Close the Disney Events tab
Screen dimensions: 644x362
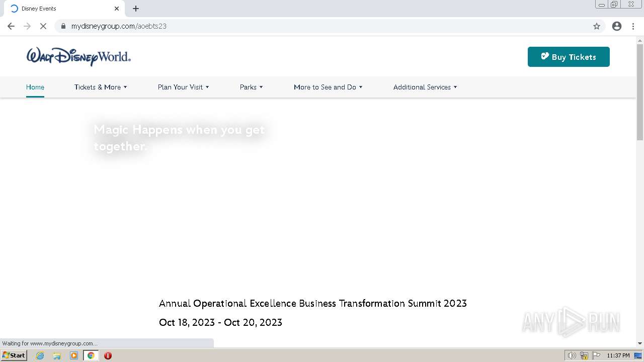pos(117,9)
